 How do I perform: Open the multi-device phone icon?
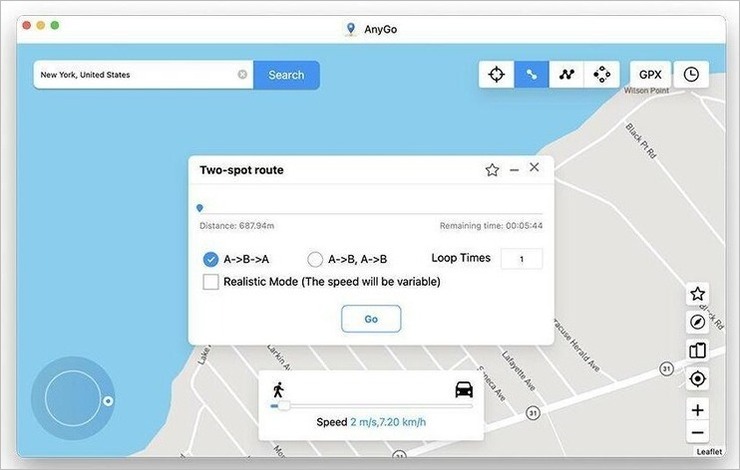(x=698, y=350)
